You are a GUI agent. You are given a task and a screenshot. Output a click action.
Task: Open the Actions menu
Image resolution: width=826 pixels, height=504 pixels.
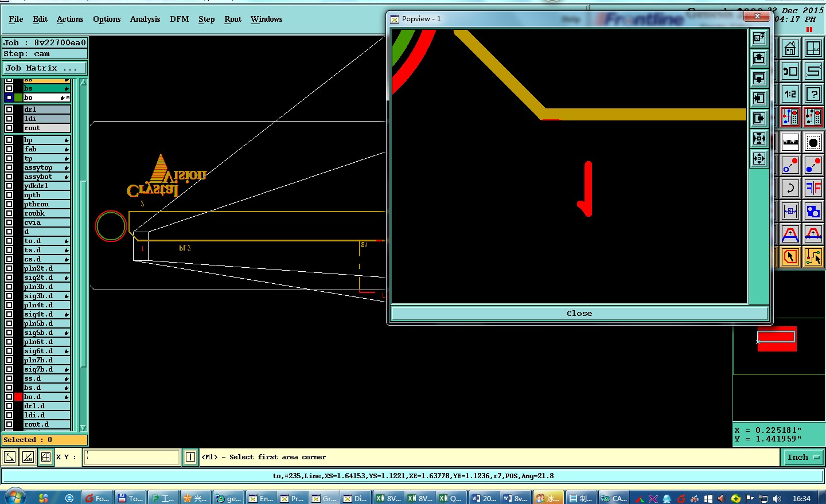70,19
